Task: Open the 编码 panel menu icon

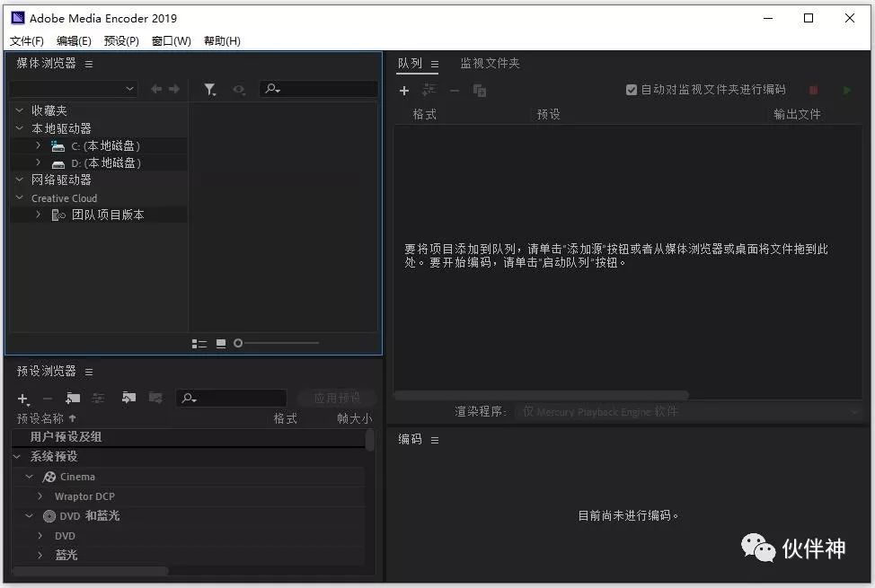Action: [x=435, y=440]
